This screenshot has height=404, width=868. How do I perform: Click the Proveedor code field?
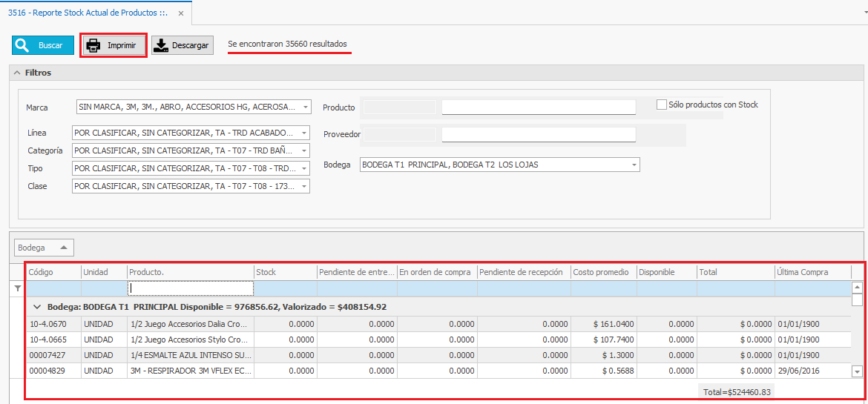tap(400, 134)
